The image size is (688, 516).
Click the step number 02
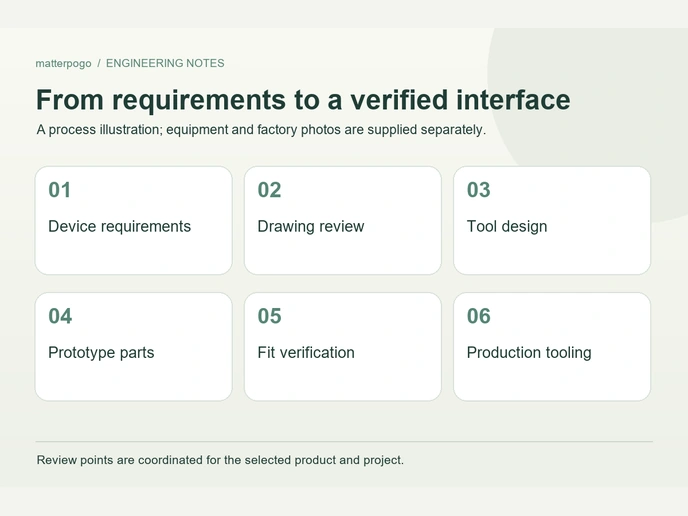[x=269, y=190]
